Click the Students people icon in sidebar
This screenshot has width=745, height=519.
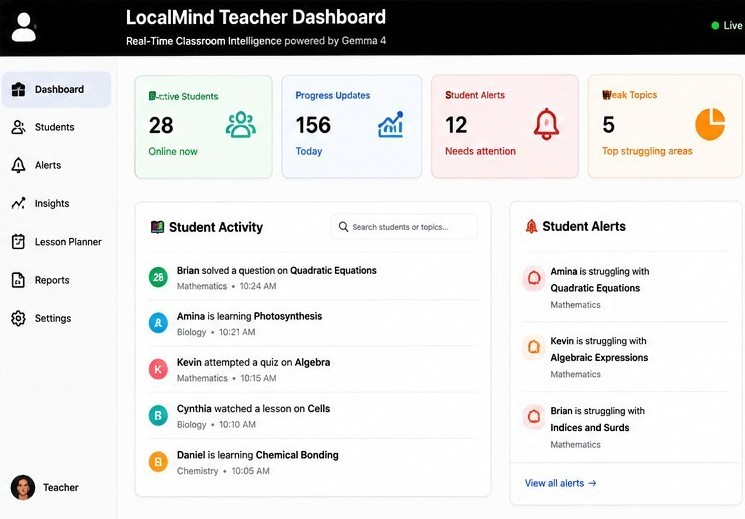tap(18, 127)
